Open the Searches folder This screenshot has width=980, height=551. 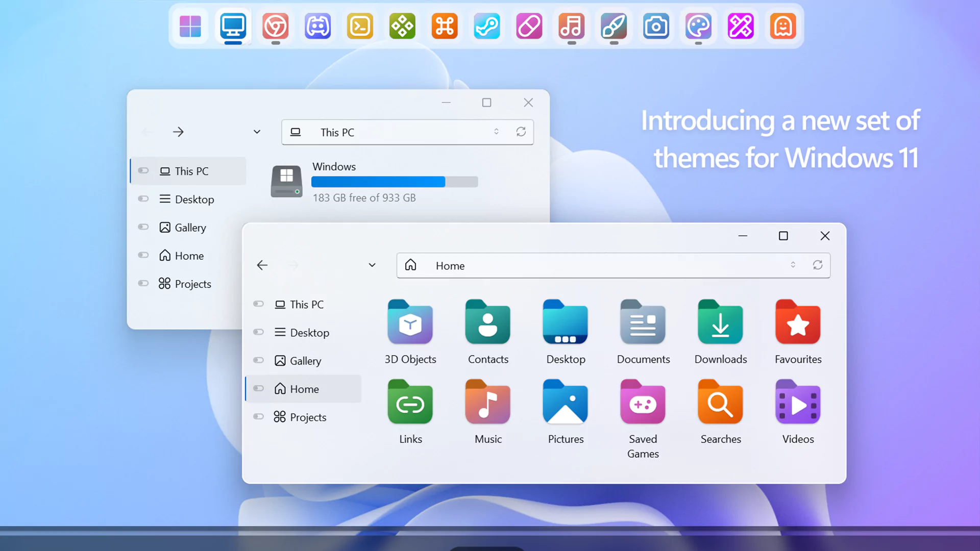coord(720,403)
